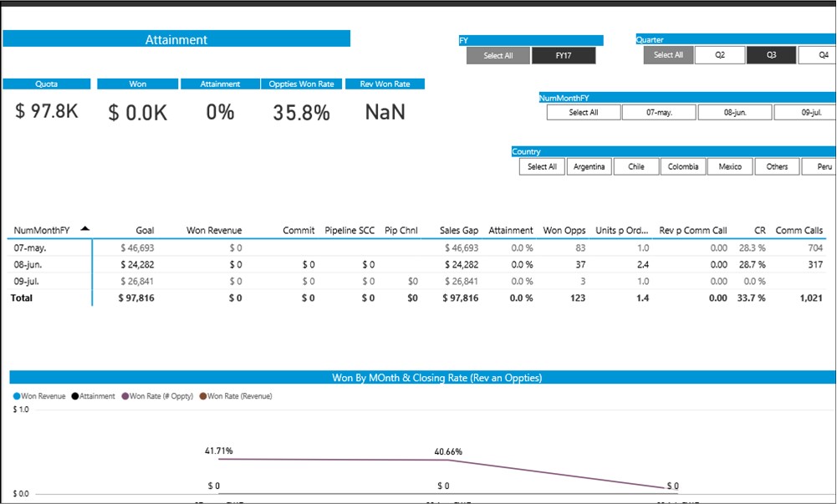Filter by Colombia country
The image size is (837, 504).
tap(683, 166)
